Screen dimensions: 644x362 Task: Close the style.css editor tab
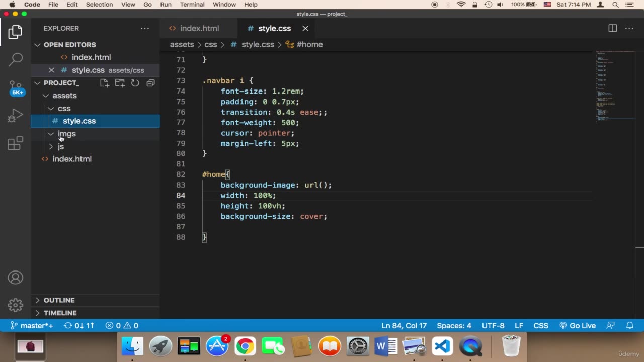tap(305, 28)
